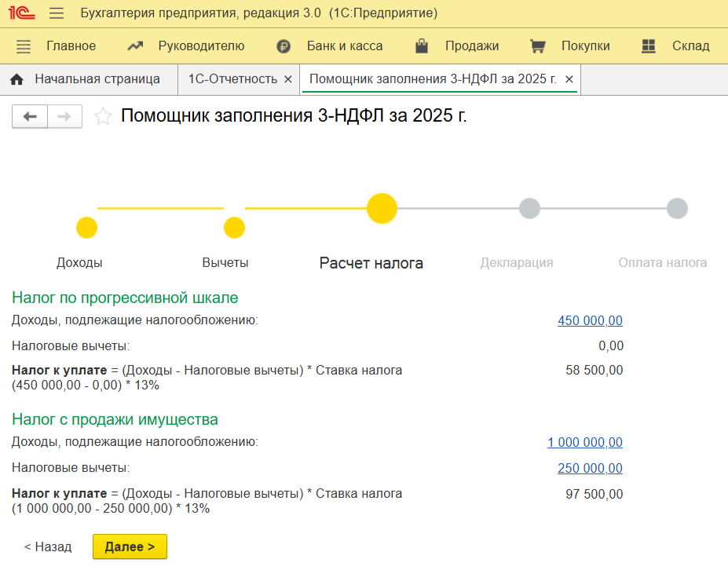The image size is (728, 574).
Task: Click the 1C logo icon
Action: pos(22,13)
